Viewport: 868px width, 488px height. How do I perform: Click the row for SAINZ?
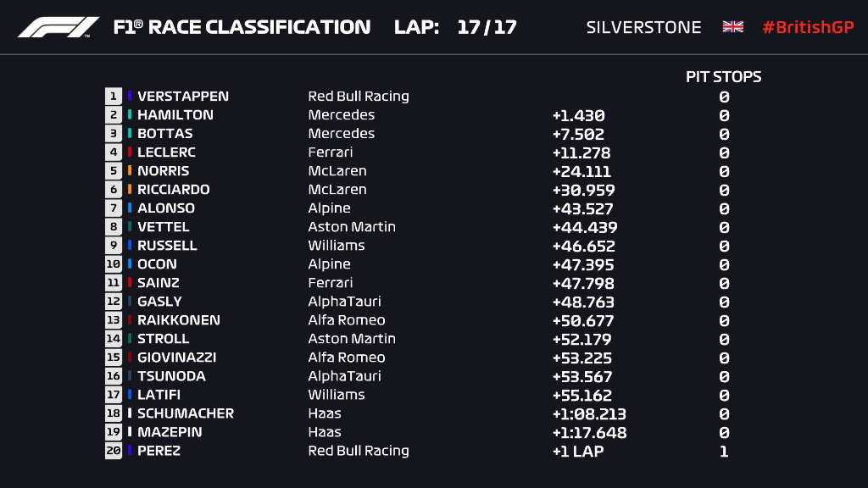click(x=339, y=282)
